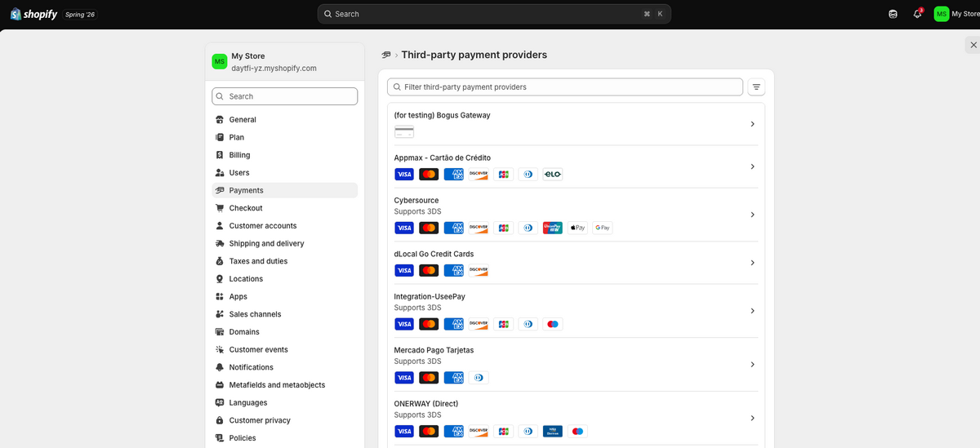Click the cart icon beside Checkout

tap(220, 208)
